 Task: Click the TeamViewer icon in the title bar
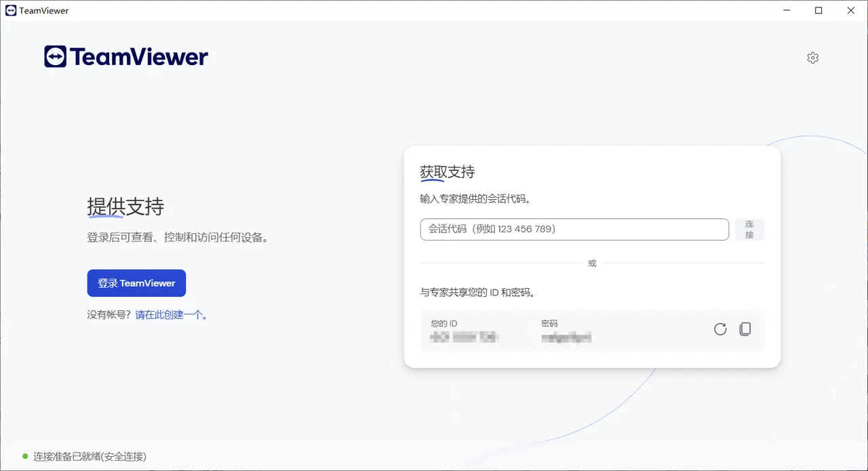point(11,10)
